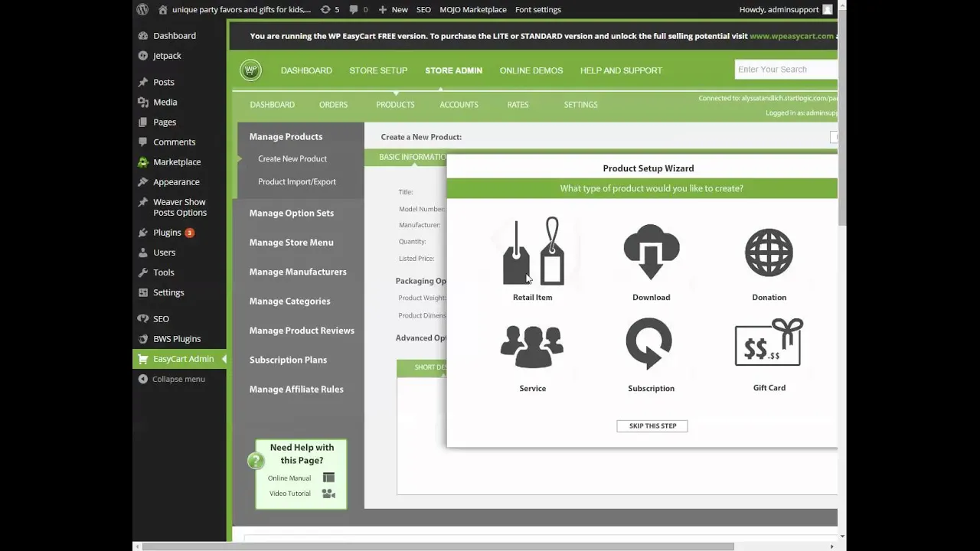Open the comments bubble icon in admin bar
This screenshot has height=551, width=980.
(354, 9)
